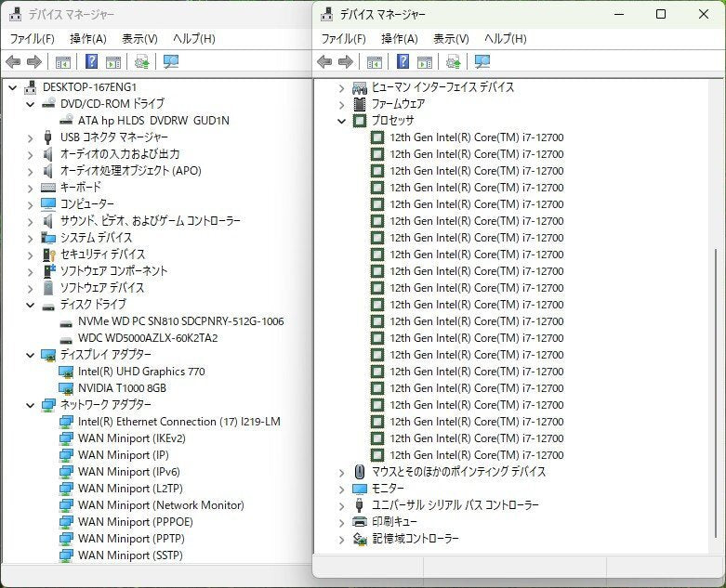726x588 pixels.
Task: Select the last 12th Gen Intel Core i7-12700 row
Action: pyautogui.click(x=477, y=455)
